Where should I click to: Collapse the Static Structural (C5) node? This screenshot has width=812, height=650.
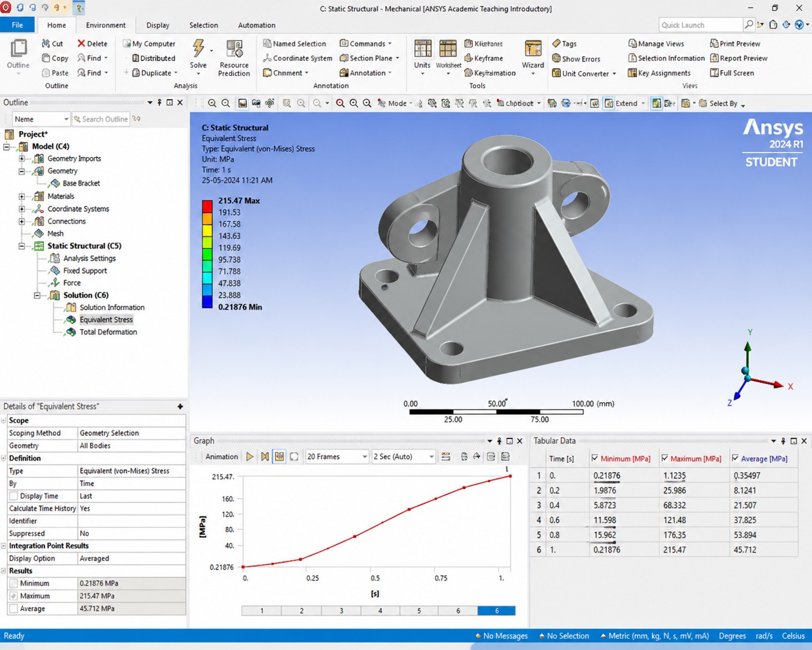(x=21, y=246)
